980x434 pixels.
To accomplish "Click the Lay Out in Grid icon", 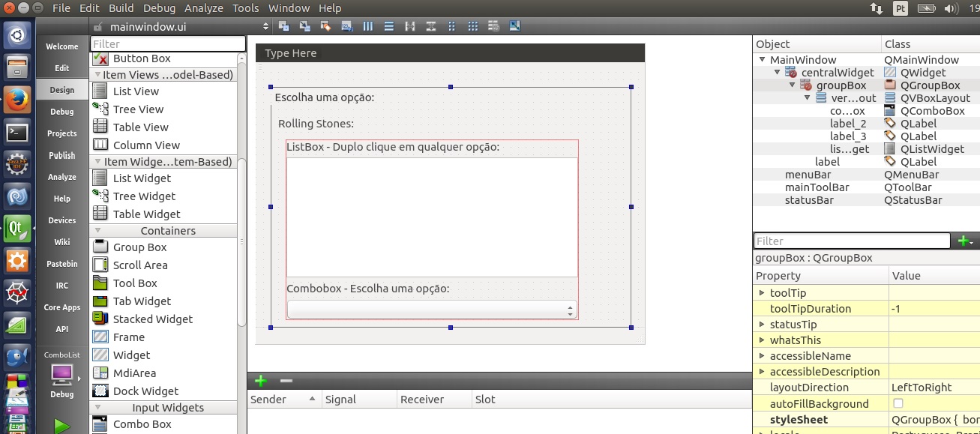I will (x=472, y=26).
